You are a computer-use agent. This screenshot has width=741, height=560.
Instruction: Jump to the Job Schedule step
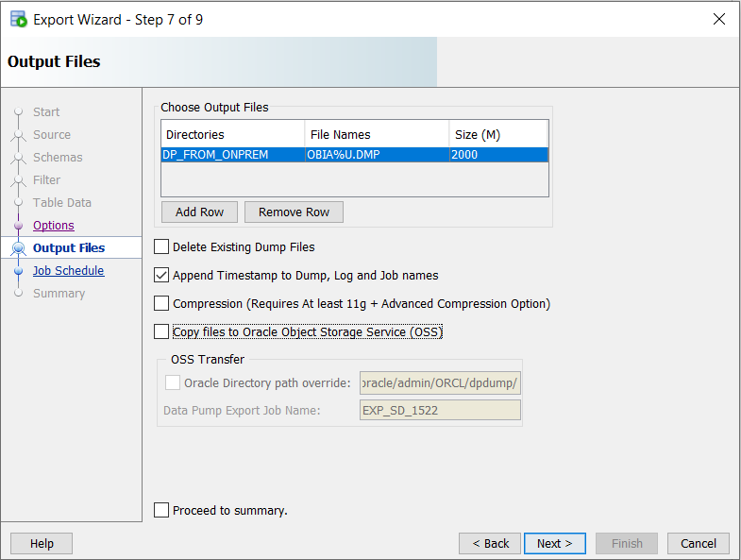point(69,270)
